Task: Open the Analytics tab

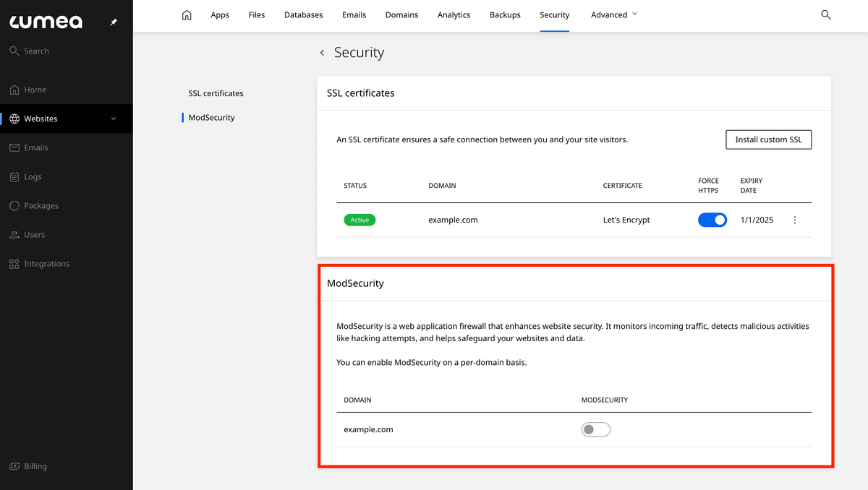Action: click(x=454, y=14)
